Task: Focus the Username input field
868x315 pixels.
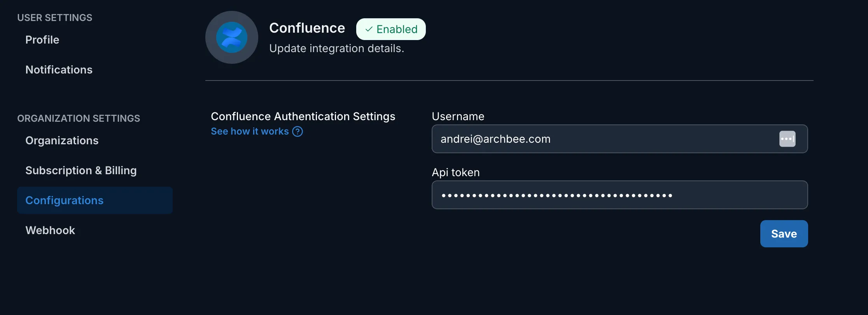Action: click(x=619, y=139)
